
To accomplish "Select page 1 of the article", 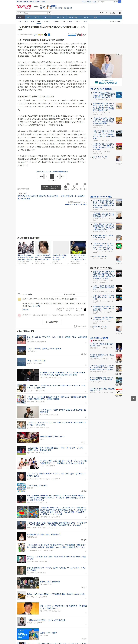I will pos(47,176).
